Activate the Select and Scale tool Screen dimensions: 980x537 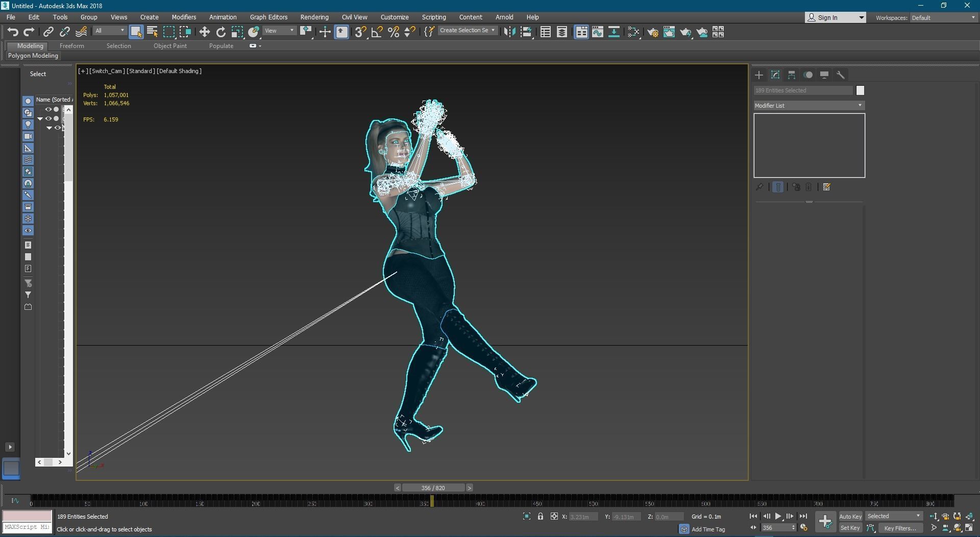pos(237,32)
